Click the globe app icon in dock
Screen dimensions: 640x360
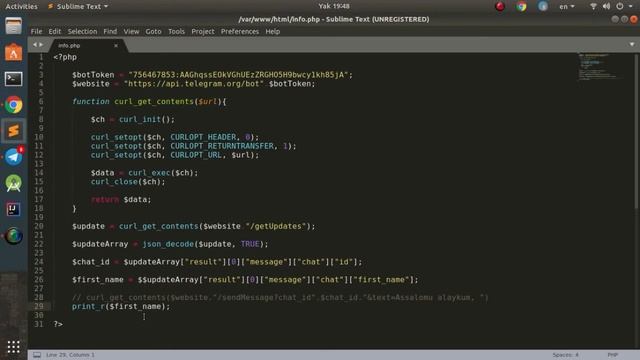pos(13,236)
